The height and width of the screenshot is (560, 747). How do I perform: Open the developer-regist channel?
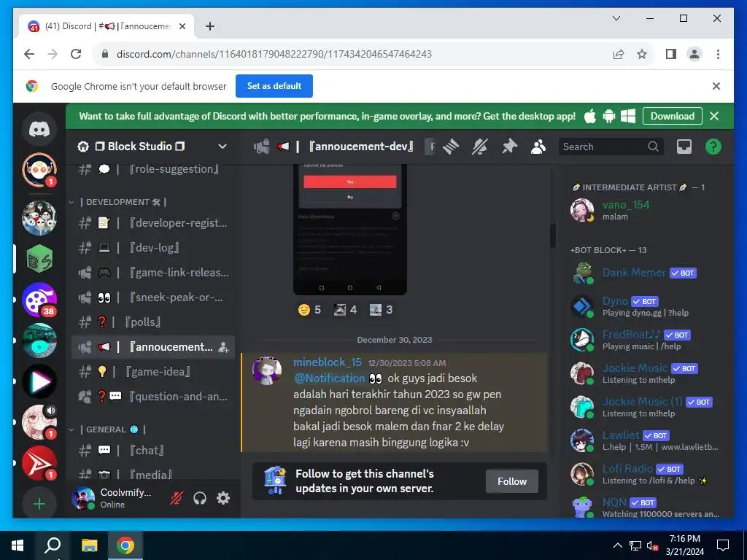[153, 223]
